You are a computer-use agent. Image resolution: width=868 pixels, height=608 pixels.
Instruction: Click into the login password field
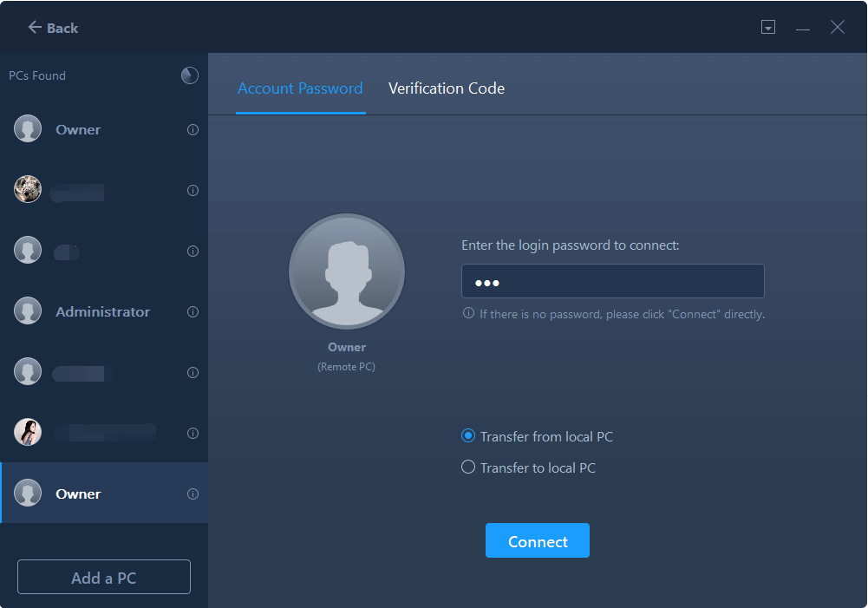coord(612,282)
